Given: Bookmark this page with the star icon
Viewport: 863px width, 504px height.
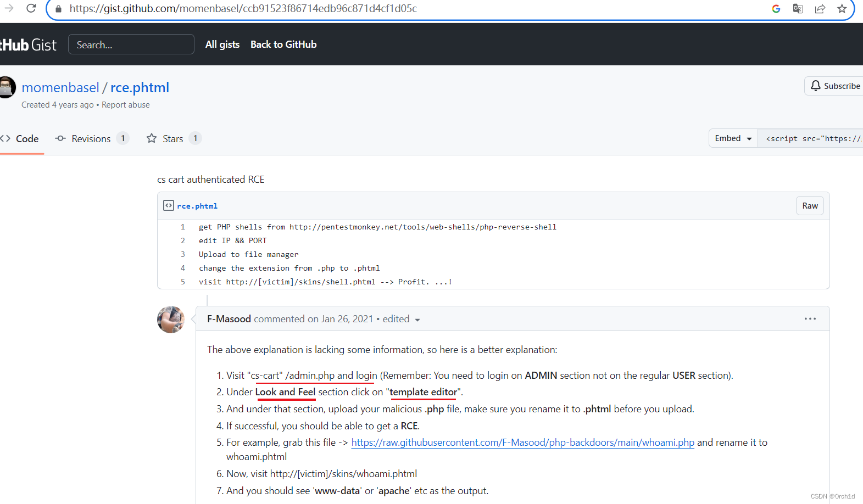Looking at the screenshot, I should coord(842,9).
